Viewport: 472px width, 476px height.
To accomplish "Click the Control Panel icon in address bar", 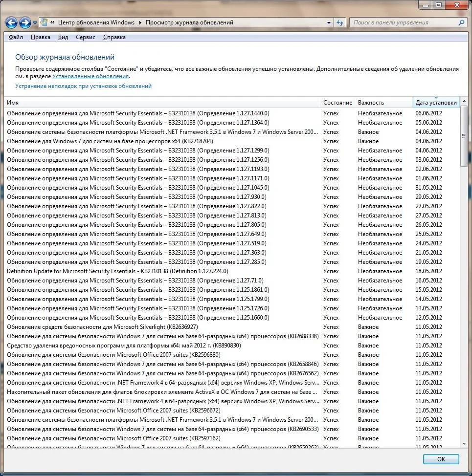I will click(x=45, y=22).
